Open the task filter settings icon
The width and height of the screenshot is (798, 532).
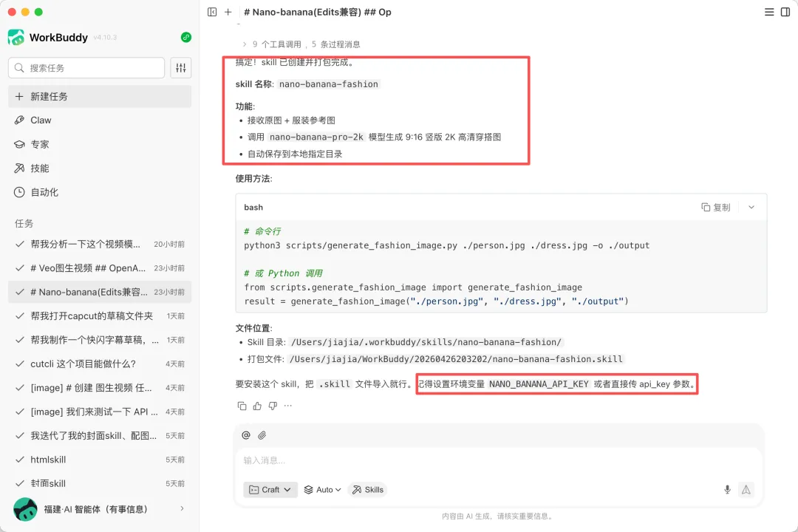pos(181,68)
